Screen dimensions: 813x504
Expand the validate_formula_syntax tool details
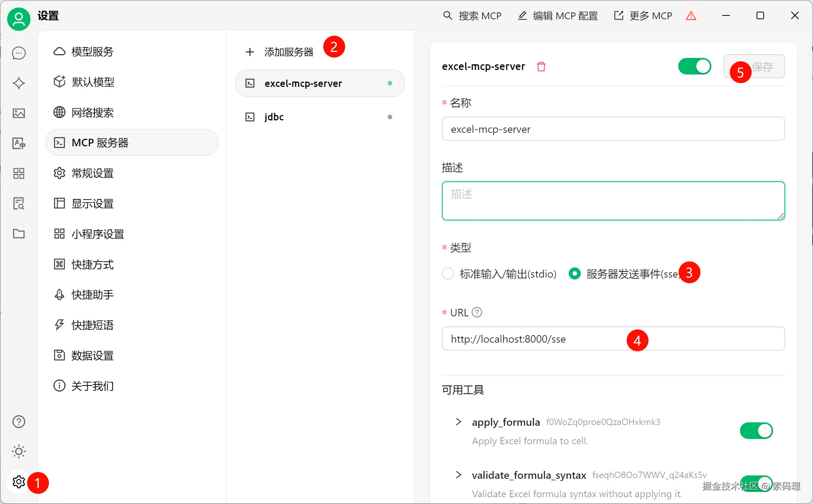[x=458, y=475]
